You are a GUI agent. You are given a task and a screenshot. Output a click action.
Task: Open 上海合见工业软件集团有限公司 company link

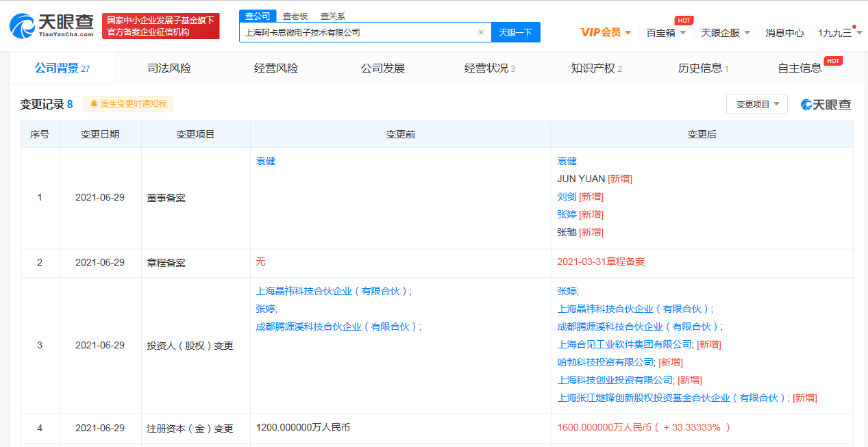tap(625, 344)
